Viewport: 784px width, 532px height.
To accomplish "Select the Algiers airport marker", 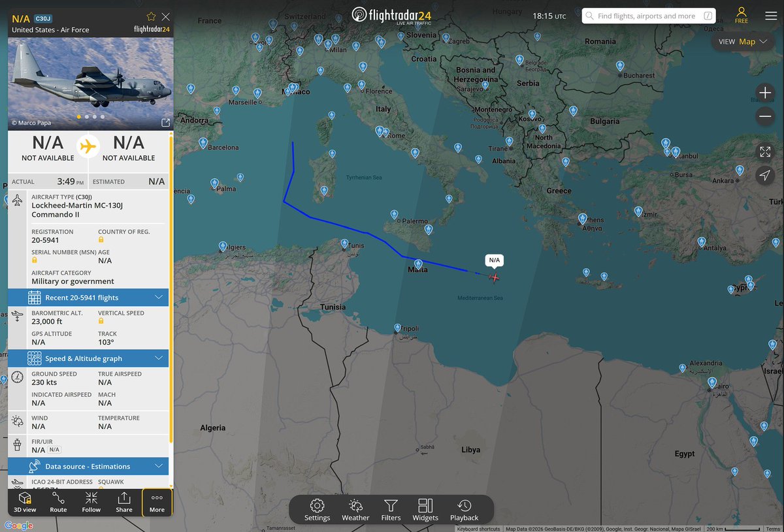I will (x=223, y=245).
